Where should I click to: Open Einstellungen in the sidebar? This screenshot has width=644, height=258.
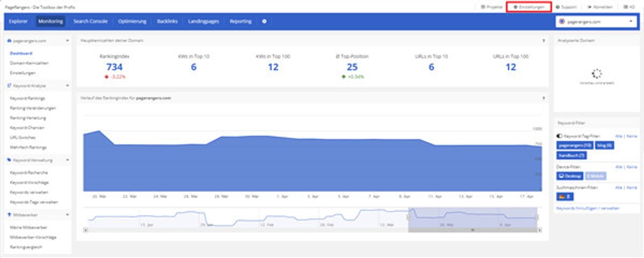[23, 73]
